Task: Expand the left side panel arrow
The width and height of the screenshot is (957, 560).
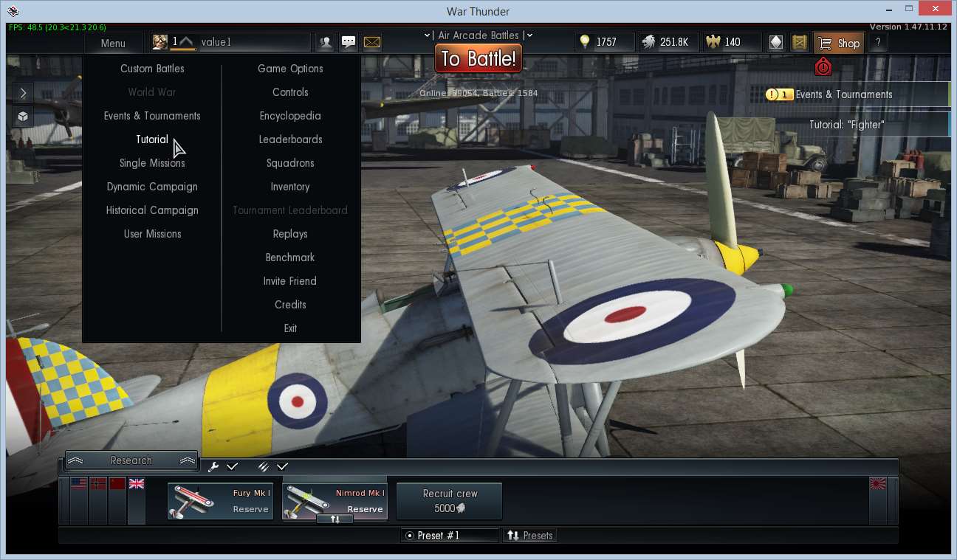Action: pyautogui.click(x=23, y=93)
